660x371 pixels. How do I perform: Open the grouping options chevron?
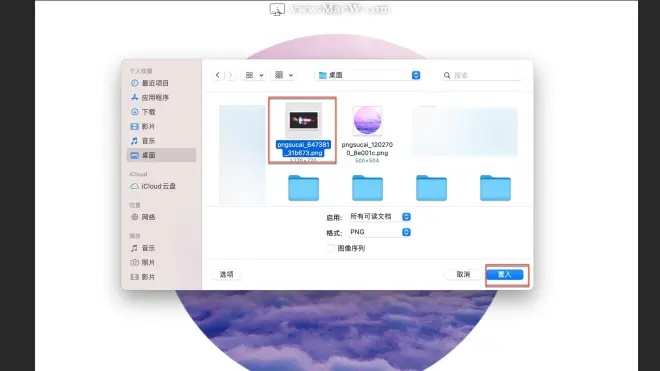[x=291, y=75]
